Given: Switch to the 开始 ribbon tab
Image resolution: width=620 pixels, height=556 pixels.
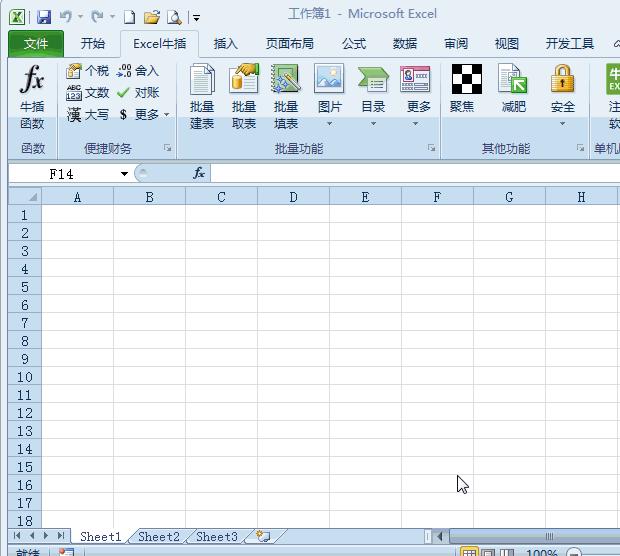Looking at the screenshot, I should 93,43.
